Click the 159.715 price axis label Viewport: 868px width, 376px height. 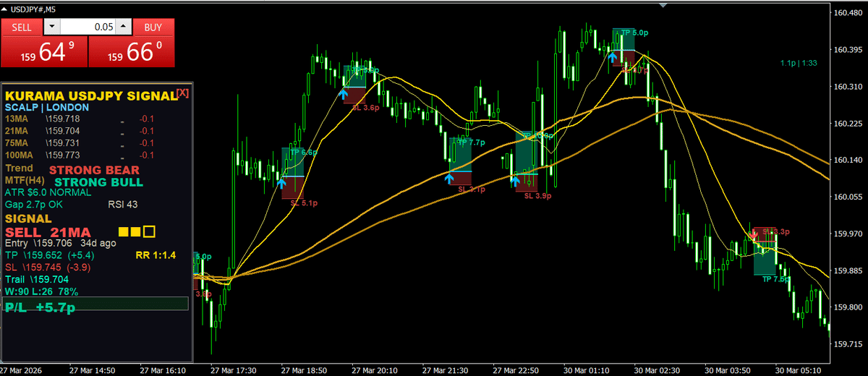click(849, 343)
